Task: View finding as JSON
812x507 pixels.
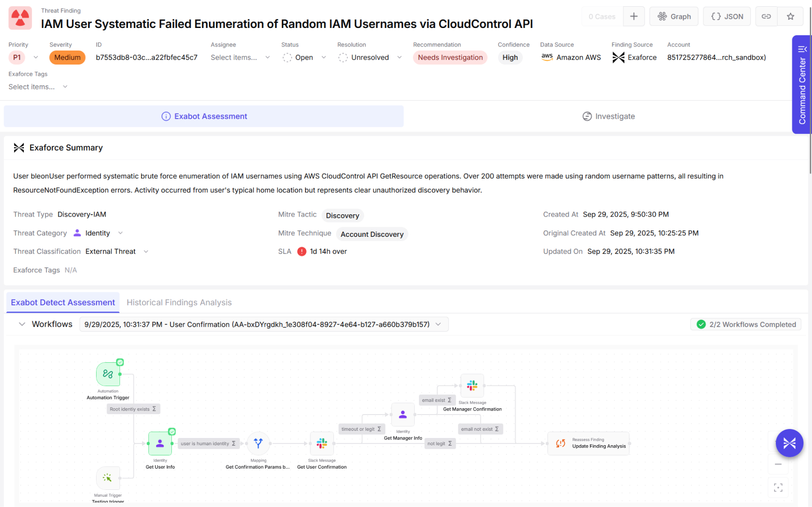Action: click(x=727, y=16)
